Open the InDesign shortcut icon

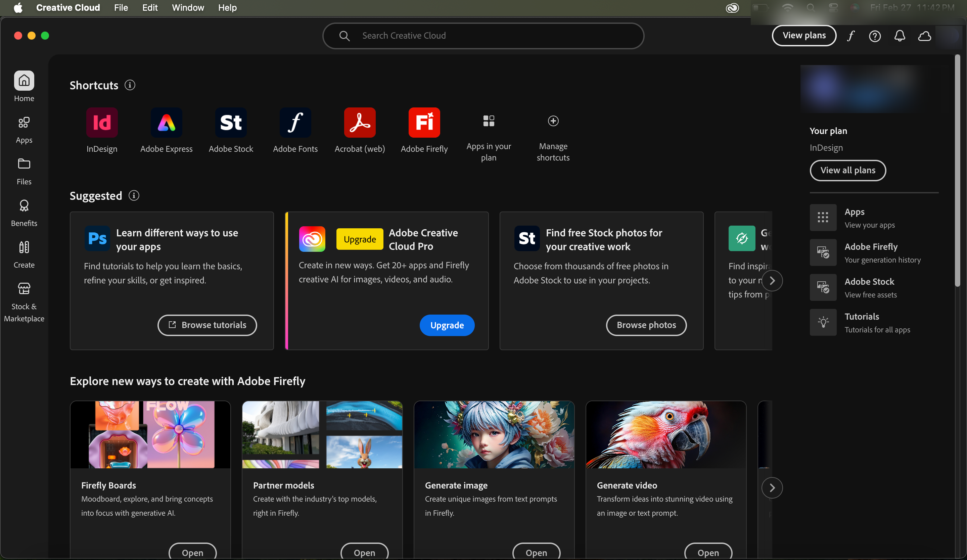(102, 122)
